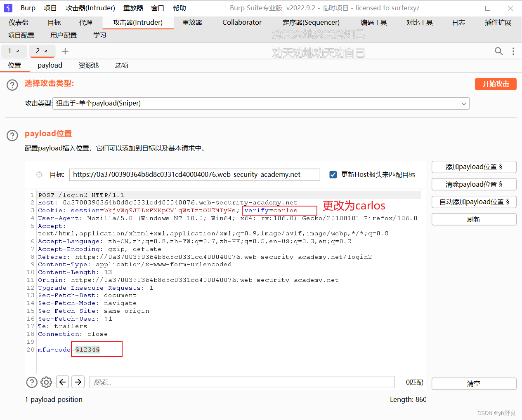
Task: Select Intruder attack tab 2
Action: coord(38,51)
